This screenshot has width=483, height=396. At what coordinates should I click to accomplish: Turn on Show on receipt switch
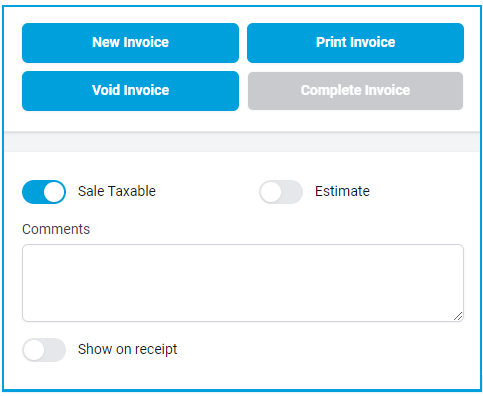click(x=44, y=350)
